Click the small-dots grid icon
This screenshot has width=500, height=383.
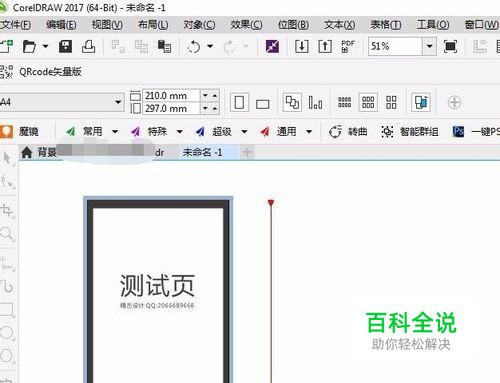[344, 102]
